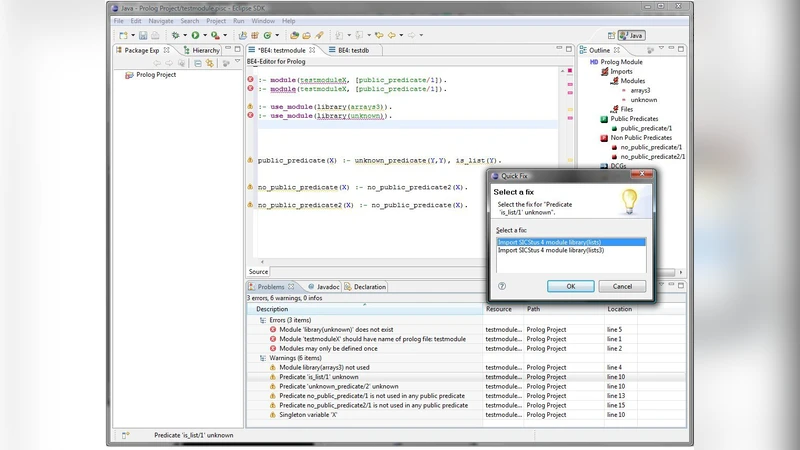Click the Java perspective button
This screenshot has width=800, height=450.
(632, 35)
